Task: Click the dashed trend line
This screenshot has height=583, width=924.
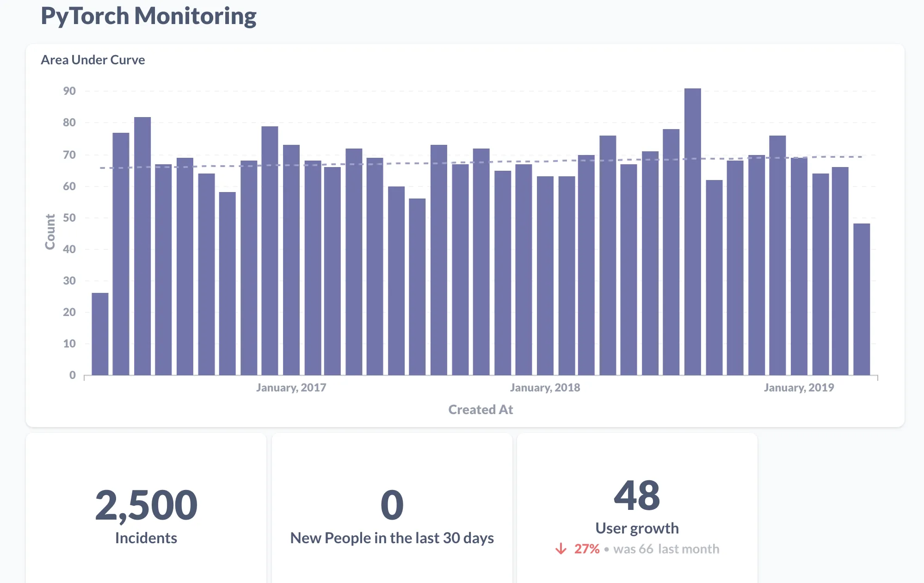Action: coord(481,162)
